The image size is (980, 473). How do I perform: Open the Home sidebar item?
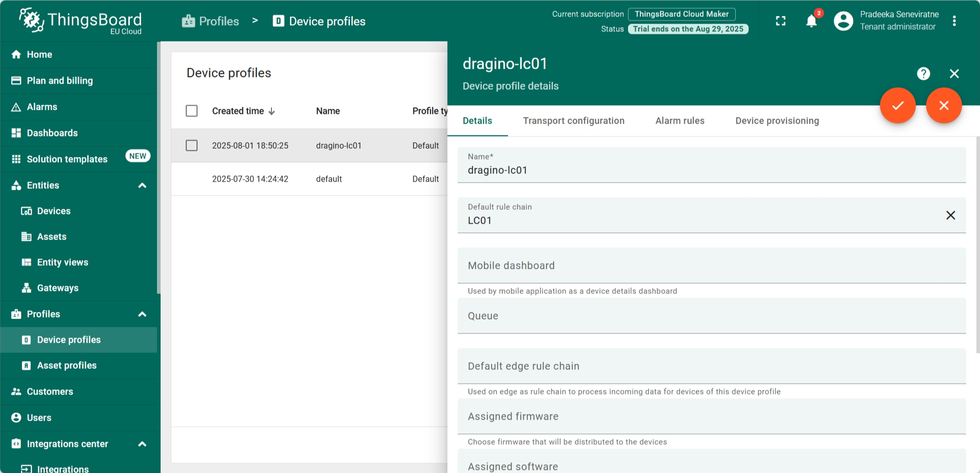coord(79,54)
